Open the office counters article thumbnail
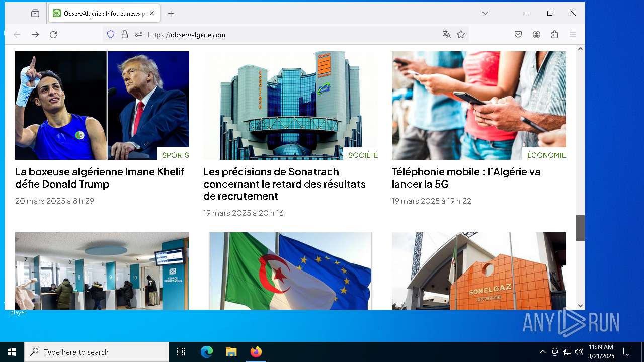Image resolution: width=644 pixels, height=362 pixels. [x=102, y=271]
